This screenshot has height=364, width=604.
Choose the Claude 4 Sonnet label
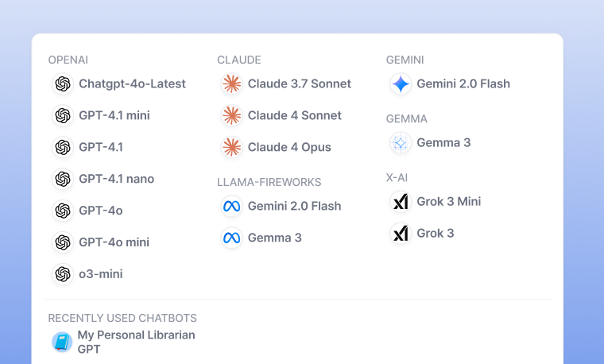point(295,115)
